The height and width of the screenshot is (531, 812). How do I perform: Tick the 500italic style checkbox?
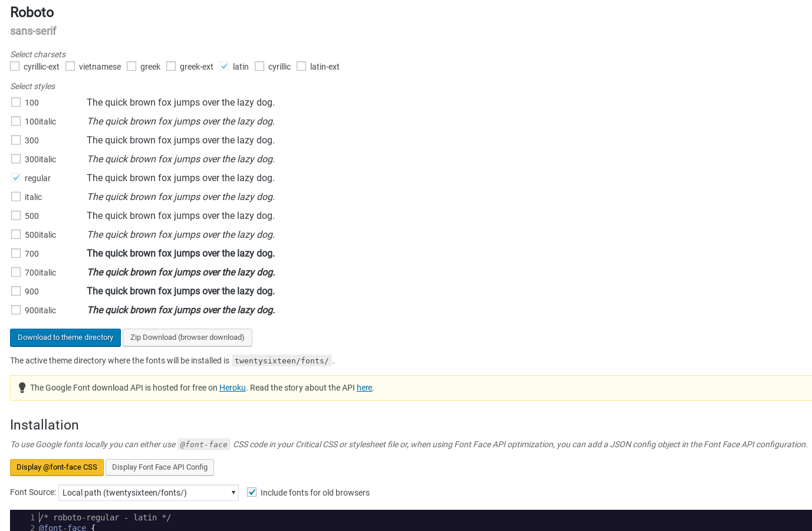pyautogui.click(x=16, y=234)
